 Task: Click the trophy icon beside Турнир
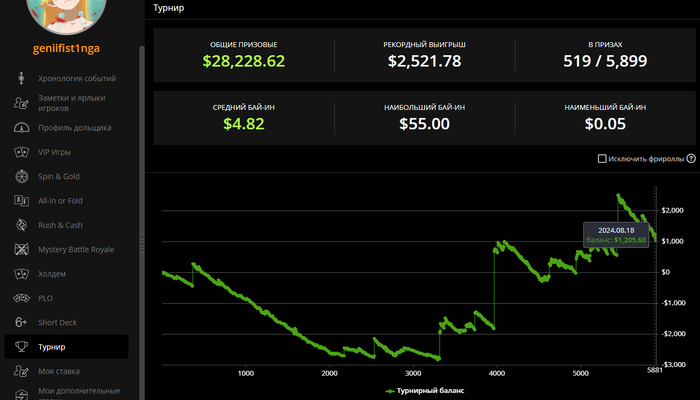[x=21, y=346]
